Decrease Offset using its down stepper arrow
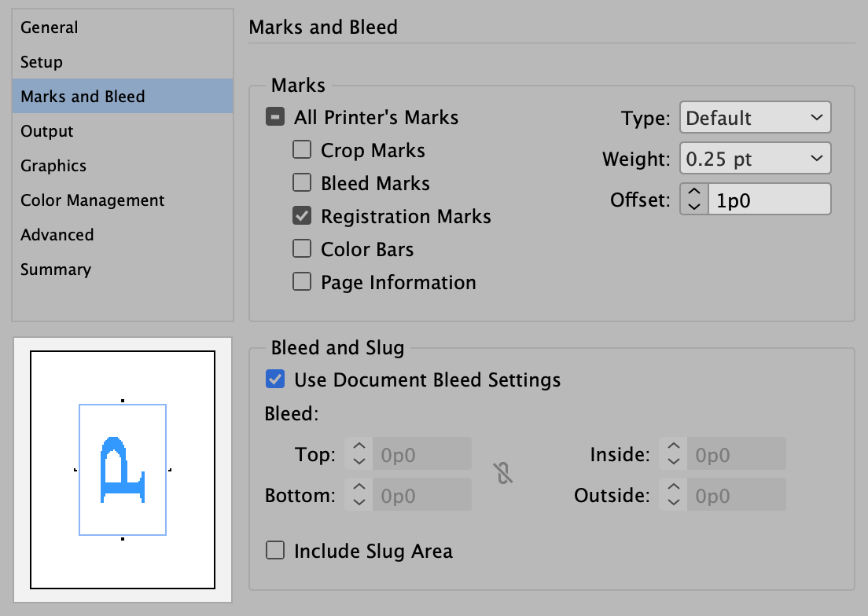Viewport: 868px width, 616px height. click(693, 205)
